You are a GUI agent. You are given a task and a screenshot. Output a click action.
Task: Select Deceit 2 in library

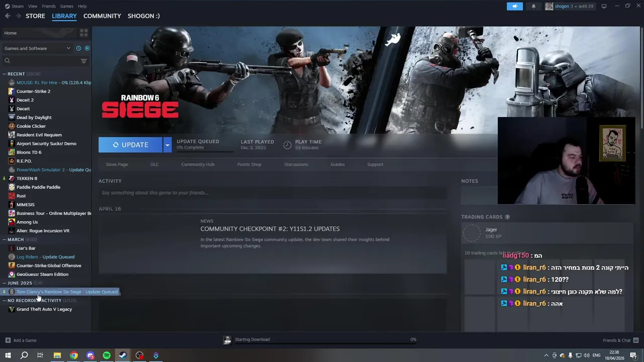[x=25, y=100]
